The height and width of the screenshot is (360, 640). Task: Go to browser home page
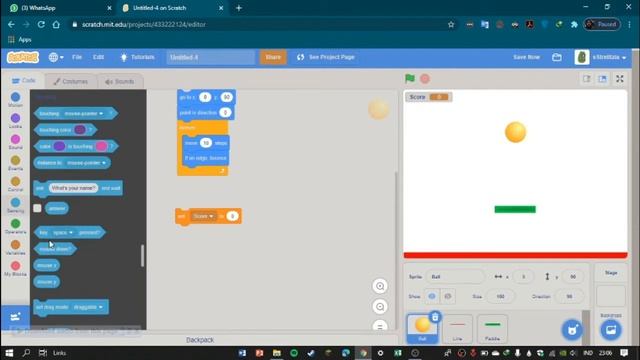point(56,24)
